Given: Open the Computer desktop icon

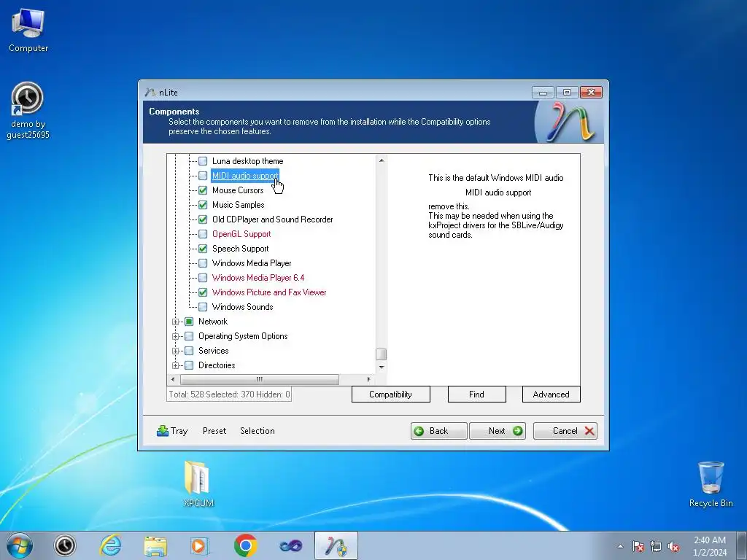Looking at the screenshot, I should [28, 31].
